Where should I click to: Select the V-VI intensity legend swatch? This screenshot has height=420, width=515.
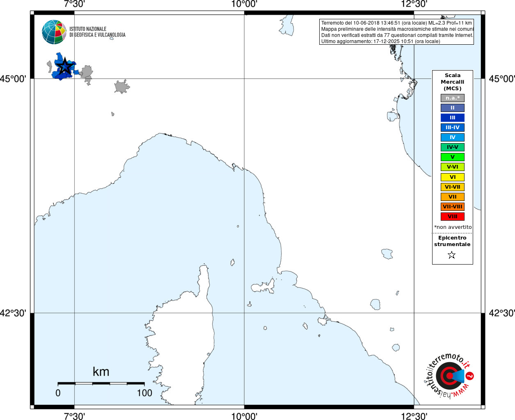coord(453,167)
